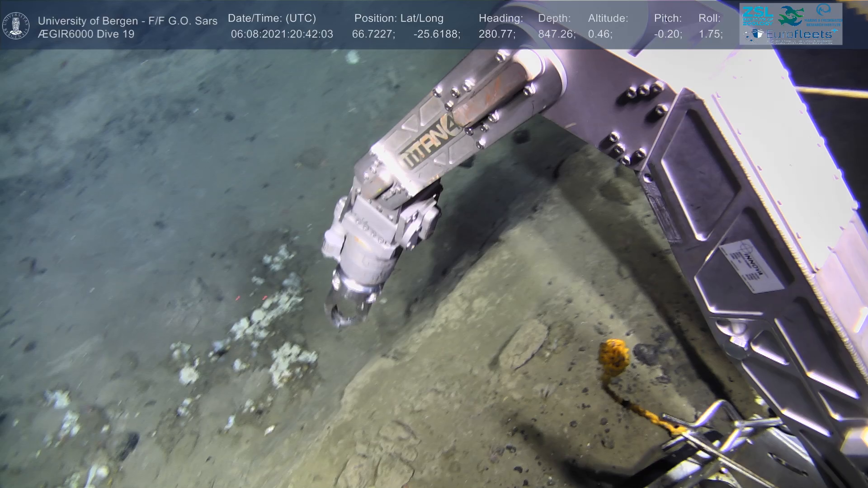Click the latitude value 66.7227
This screenshot has width=868, height=488.
(x=373, y=34)
